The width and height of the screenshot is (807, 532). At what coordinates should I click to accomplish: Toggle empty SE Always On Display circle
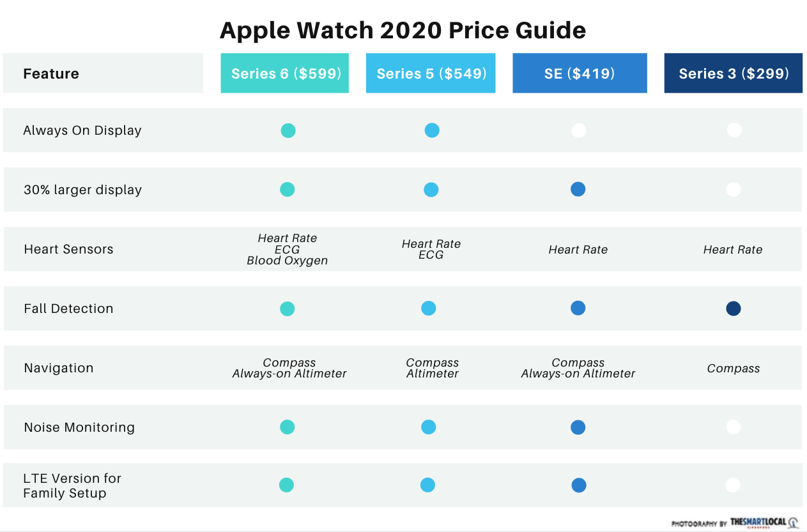tap(579, 130)
